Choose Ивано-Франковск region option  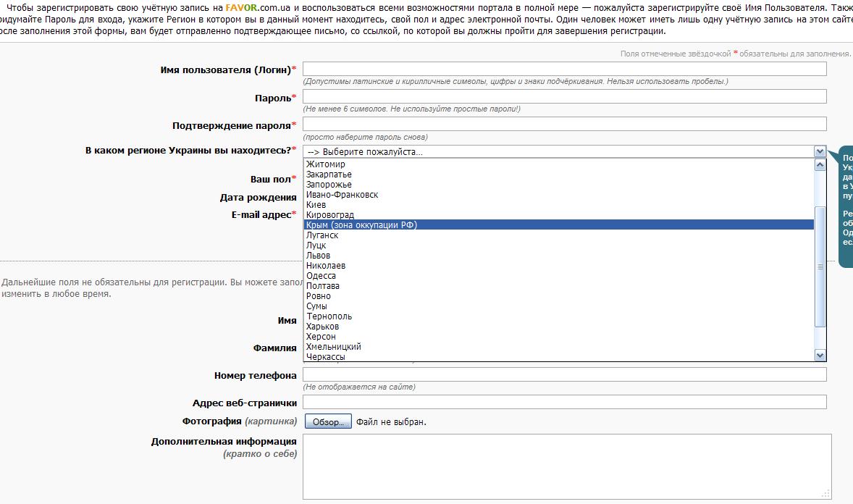click(x=342, y=195)
